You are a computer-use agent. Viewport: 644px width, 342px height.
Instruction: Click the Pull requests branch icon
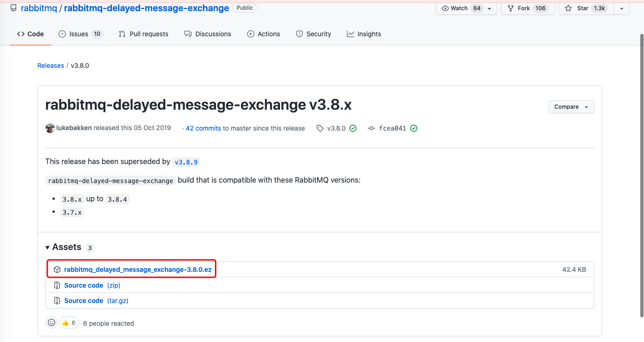(x=122, y=34)
